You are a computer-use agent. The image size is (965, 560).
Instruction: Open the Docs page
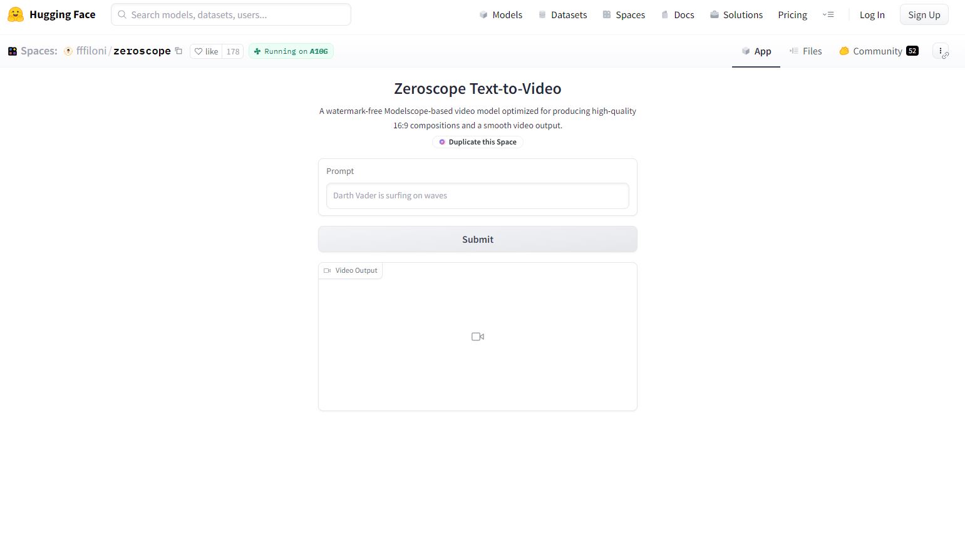[678, 14]
